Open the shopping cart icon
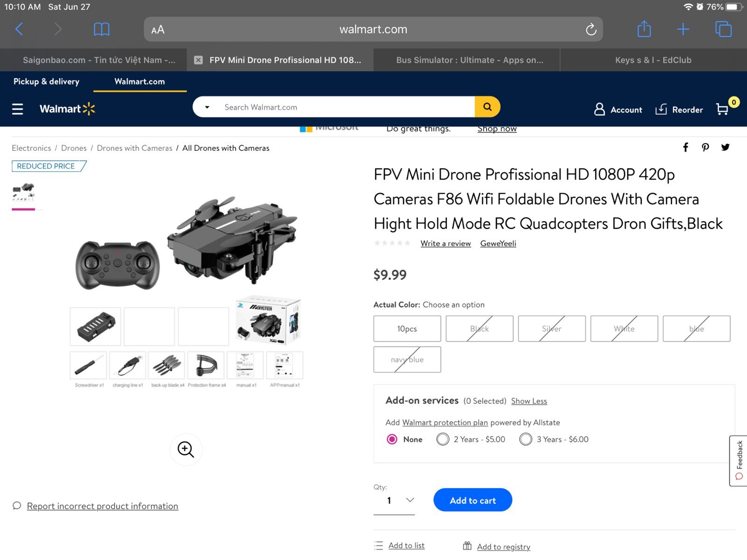 coord(722,109)
